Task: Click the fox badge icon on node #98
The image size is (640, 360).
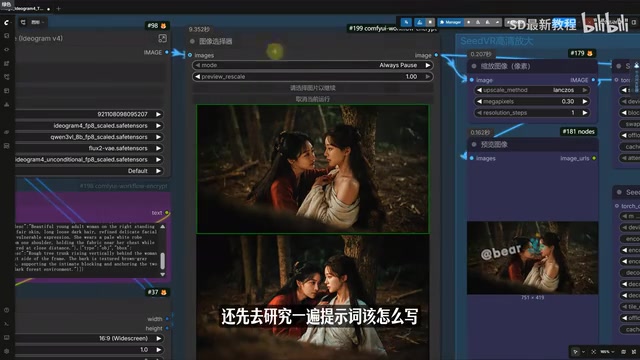Action: 163,26
